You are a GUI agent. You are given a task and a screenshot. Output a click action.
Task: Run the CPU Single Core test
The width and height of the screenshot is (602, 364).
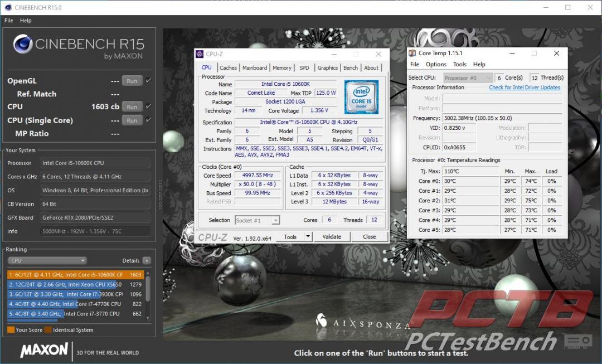click(132, 120)
